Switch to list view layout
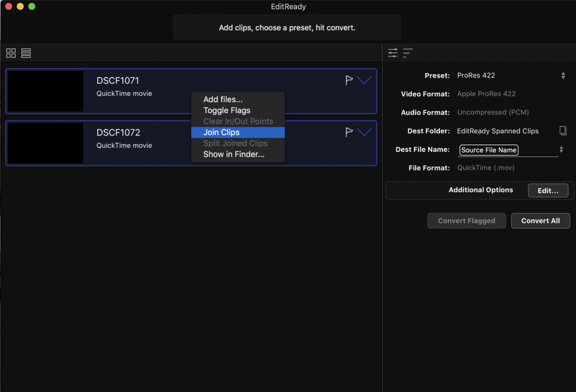Viewport: 576px width, 392px height. tap(26, 53)
